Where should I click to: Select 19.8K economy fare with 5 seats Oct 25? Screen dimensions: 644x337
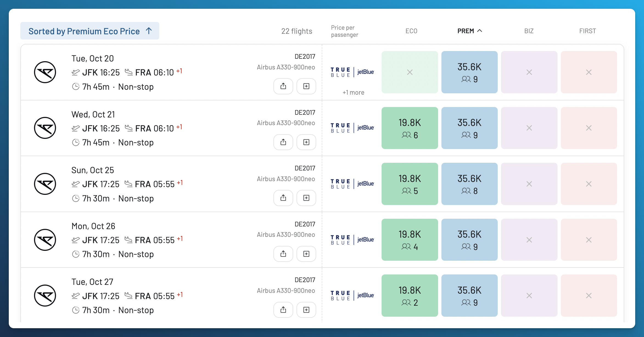point(410,184)
